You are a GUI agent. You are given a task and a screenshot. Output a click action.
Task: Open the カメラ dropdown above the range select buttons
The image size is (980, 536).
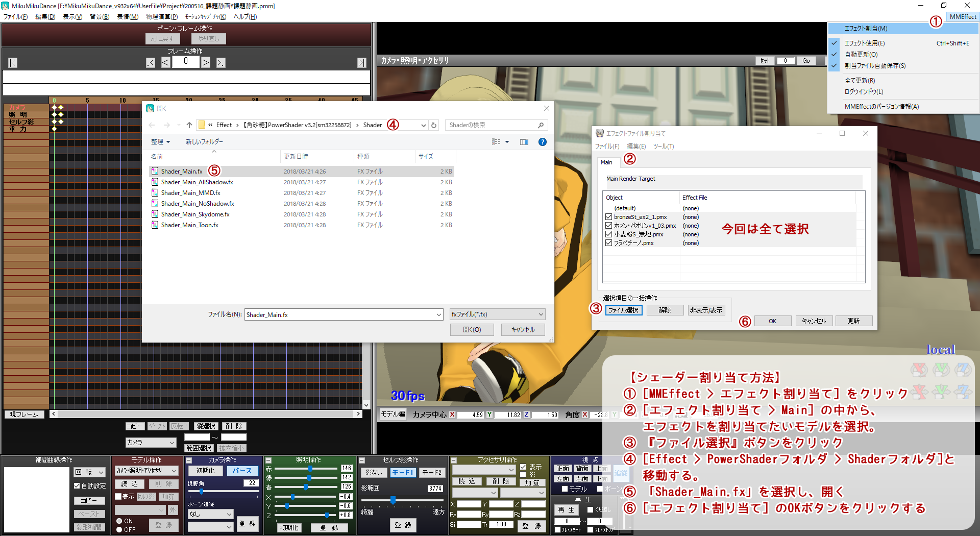click(151, 442)
